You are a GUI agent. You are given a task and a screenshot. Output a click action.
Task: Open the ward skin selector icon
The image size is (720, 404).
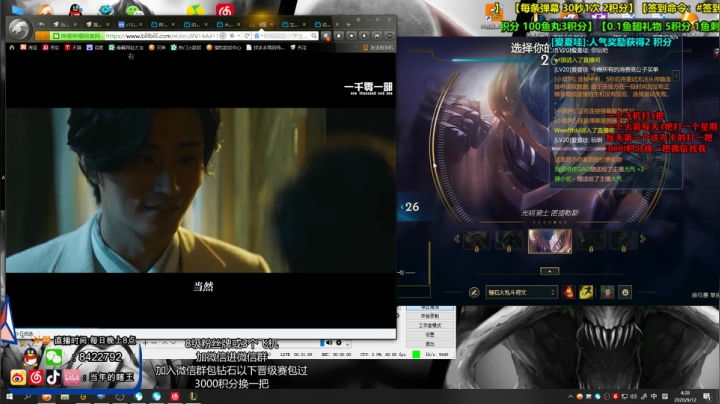607,292
